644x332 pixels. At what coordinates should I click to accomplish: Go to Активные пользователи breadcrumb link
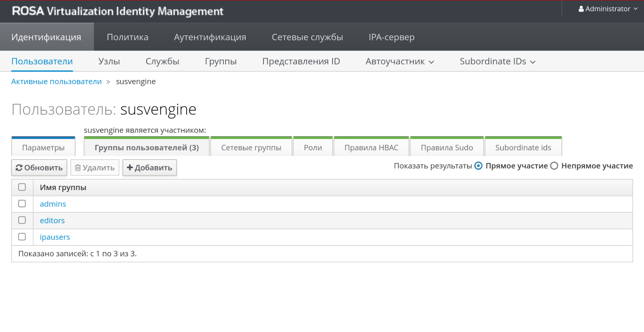[56, 81]
